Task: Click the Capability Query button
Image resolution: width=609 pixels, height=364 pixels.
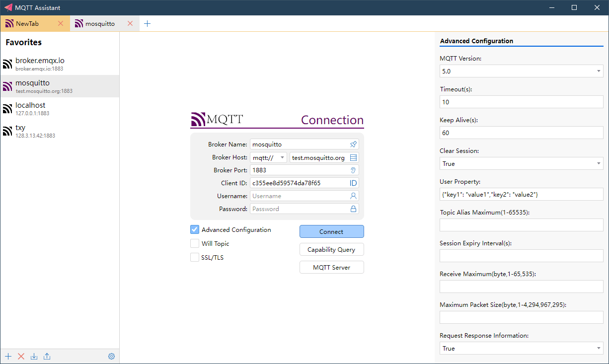Action: point(332,250)
